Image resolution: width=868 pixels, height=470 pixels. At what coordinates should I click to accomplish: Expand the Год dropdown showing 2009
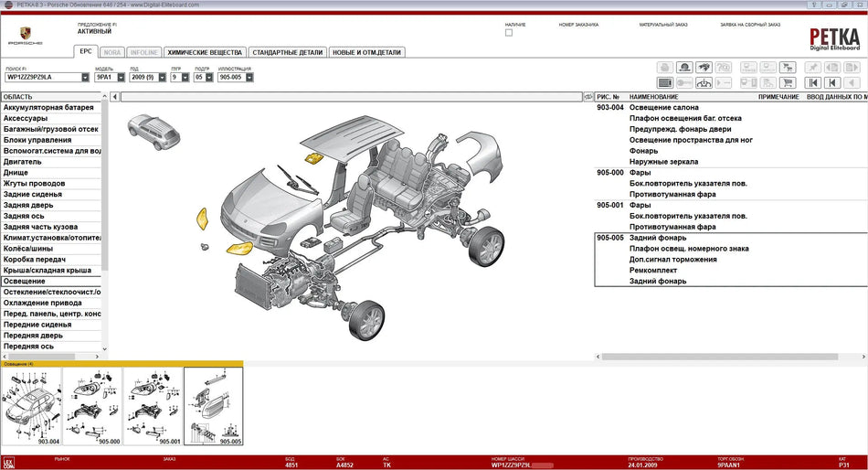click(x=163, y=78)
